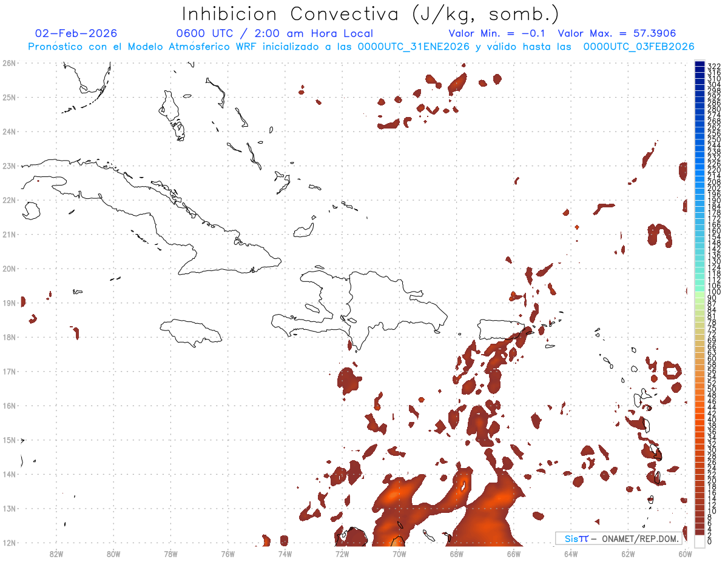Click the 17N latitude label
Image resolution: width=728 pixels, height=562 pixels.
9,371
